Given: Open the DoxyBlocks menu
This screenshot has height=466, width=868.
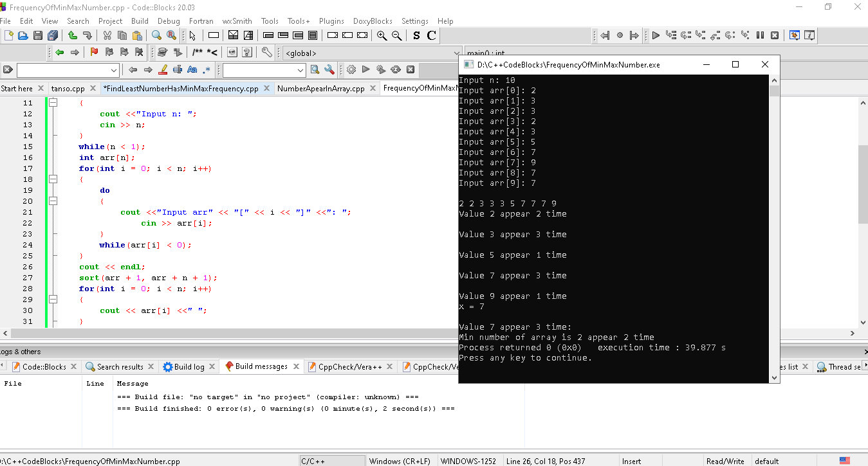Looking at the screenshot, I should (373, 21).
